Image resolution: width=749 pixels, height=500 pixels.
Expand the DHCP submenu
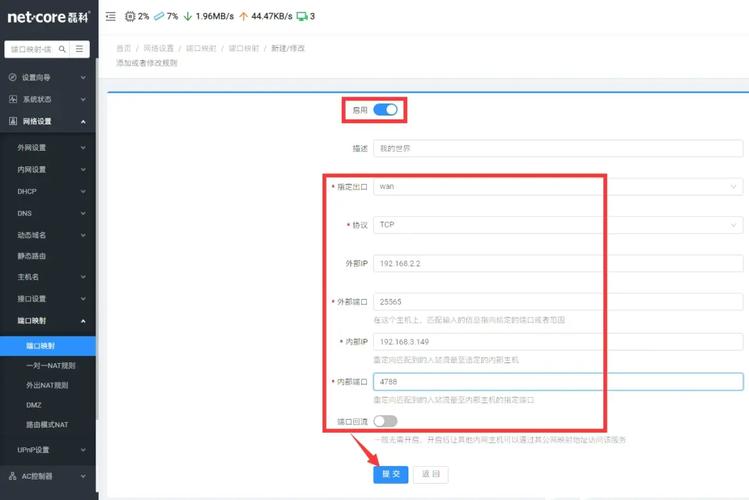pyautogui.click(x=48, y=191)
